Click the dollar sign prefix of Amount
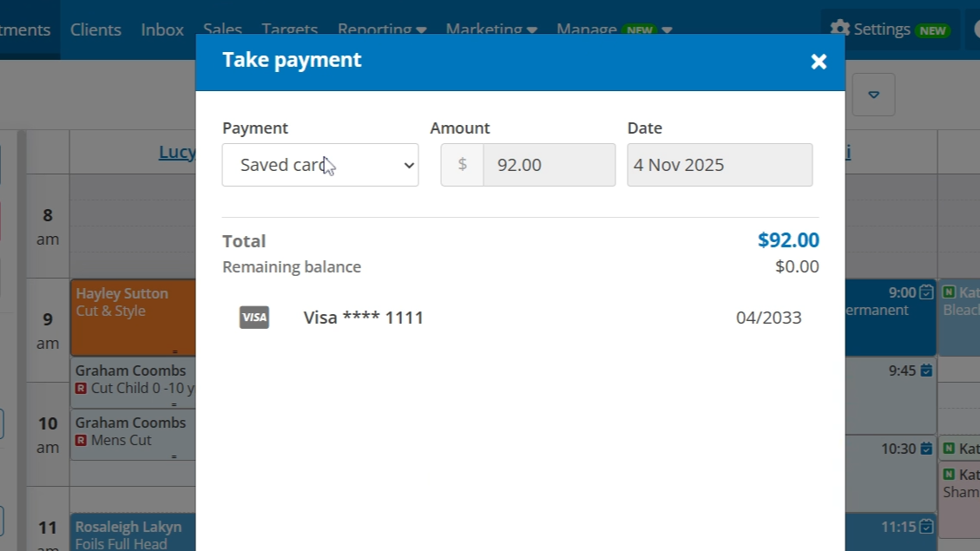980x551 pixels. [462, 165]
